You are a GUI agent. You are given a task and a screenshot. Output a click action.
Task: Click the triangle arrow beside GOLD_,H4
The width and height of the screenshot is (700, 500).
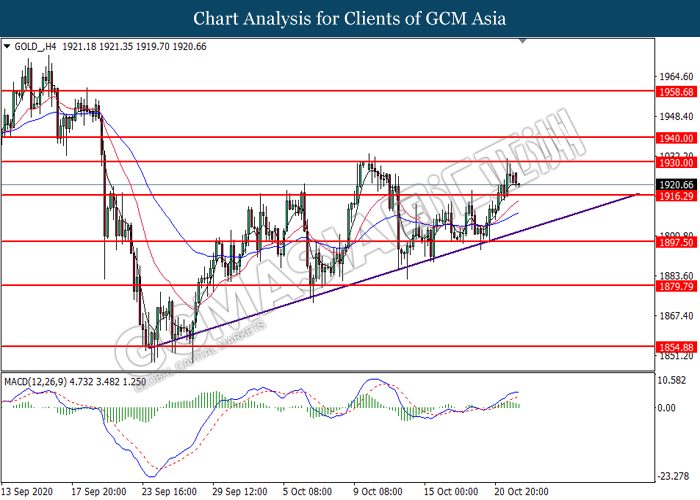8,46
